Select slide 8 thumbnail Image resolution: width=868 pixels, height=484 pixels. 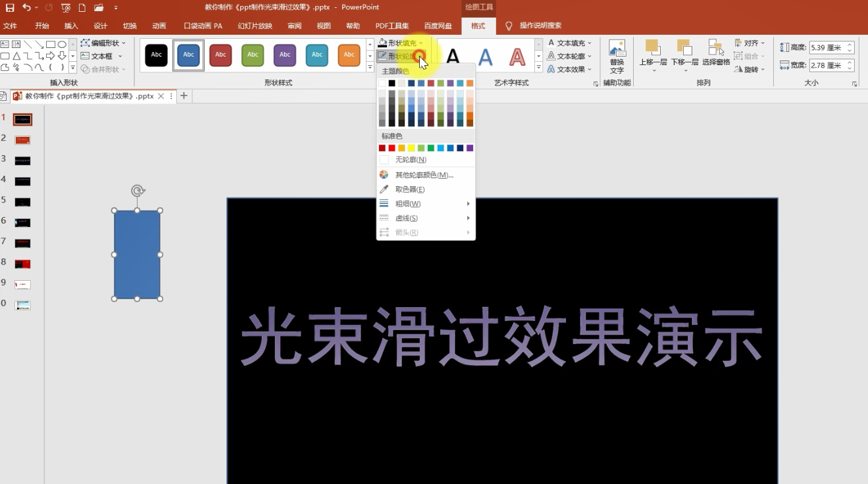pyautogui.click(x=23, y=264)
